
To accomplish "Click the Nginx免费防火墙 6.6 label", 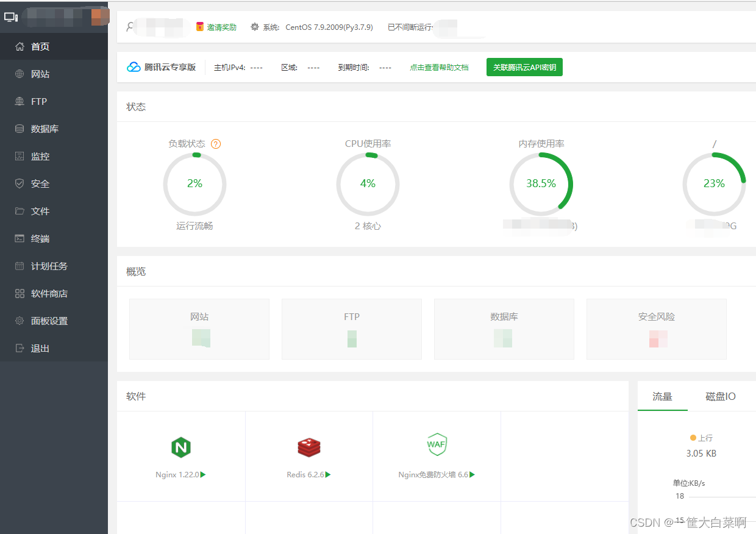I will pyautogui.click(x=433, y=474).
